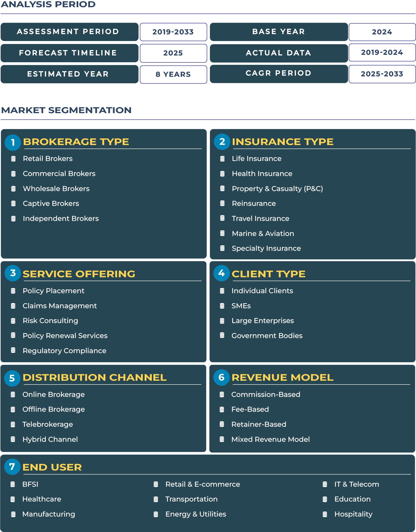Click the Base Year label box
This screenshot has width=416, height=532.
pyautogui.click(x=279, y=32)
